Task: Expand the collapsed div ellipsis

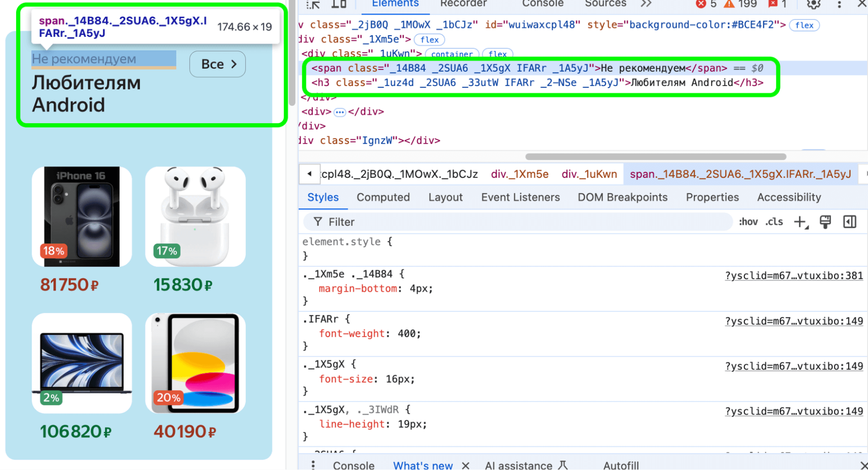Action: coord(340,112)
